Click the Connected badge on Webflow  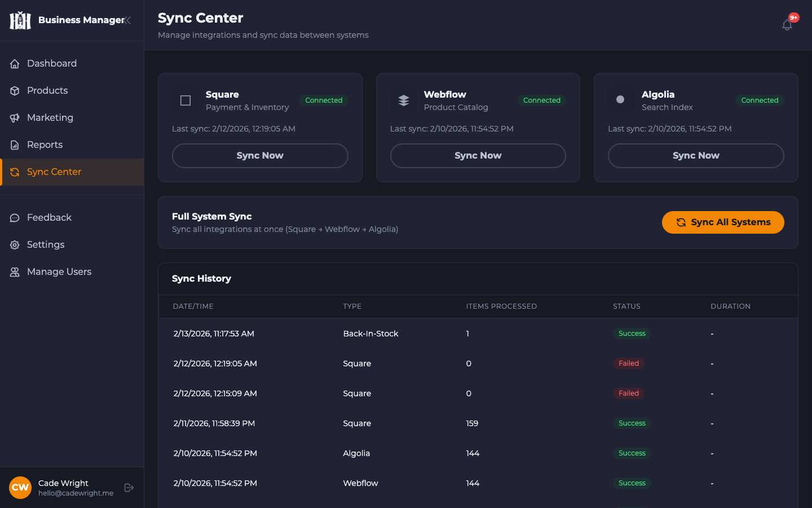click(x=542, y=100)
